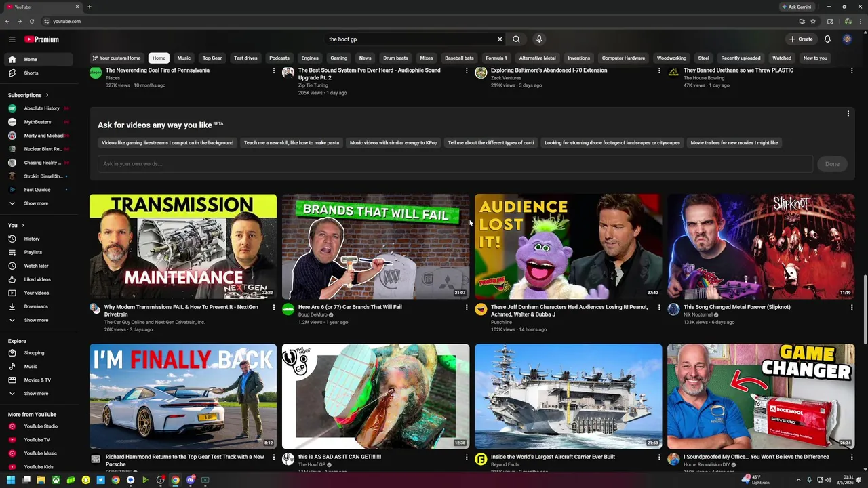Select the Top Gear filter chip
Image resolution: width=868 pixels, height=488 pixels.
tap(212, 58)
